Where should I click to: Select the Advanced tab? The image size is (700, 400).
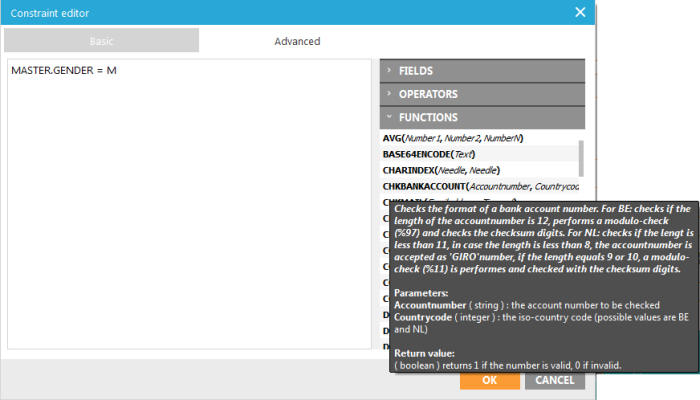(297, 41)
